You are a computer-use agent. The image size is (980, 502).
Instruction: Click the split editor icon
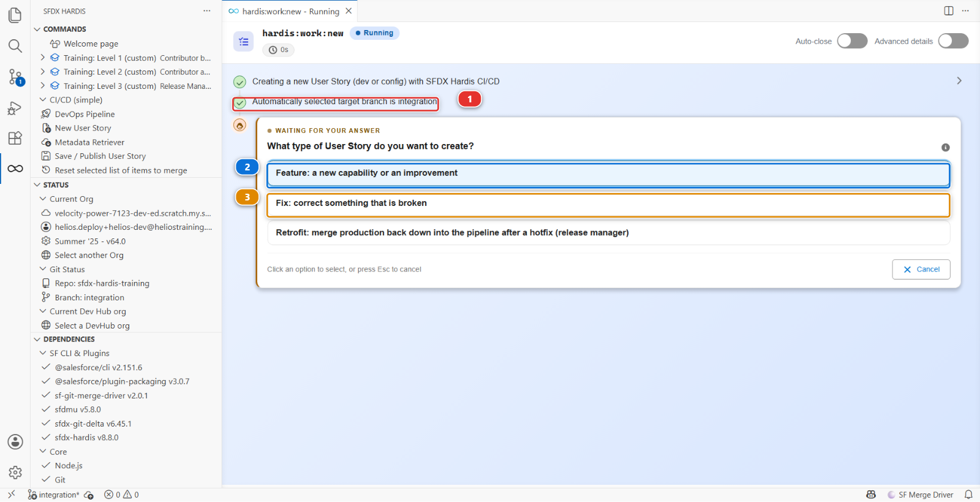[949, 11]
